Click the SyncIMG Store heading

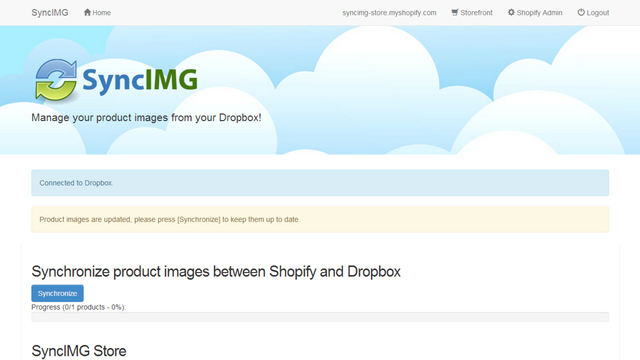(79, 351)
